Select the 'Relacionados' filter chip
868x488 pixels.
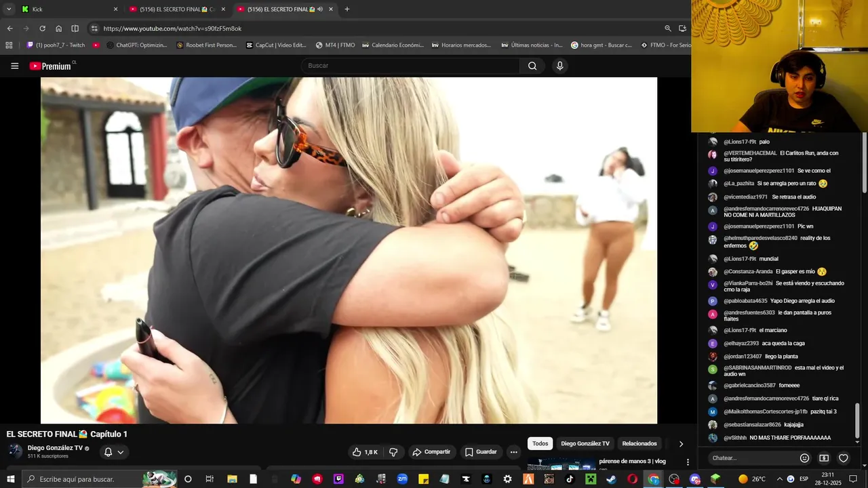coord(639,444)
